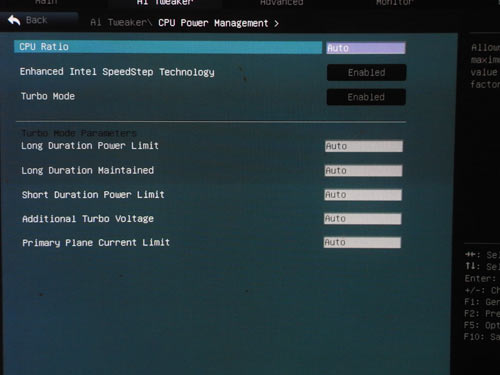Switch to the Monitor tab
This screenshot has width=500, height=375.
coord(395,3)
